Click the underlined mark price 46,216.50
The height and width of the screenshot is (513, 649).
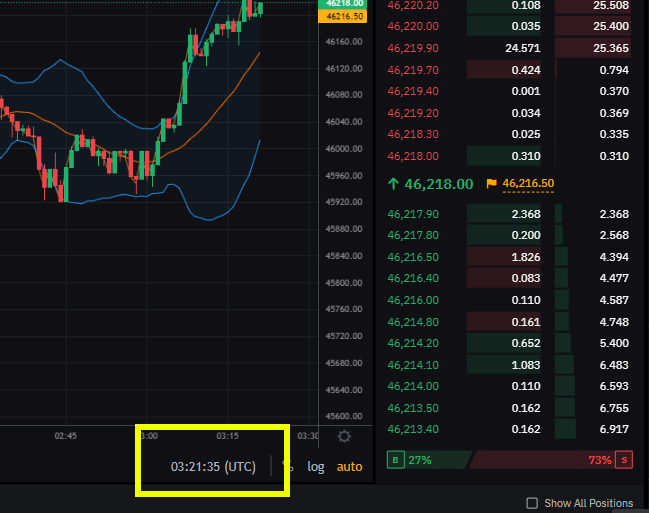click(x=529, y=184)
